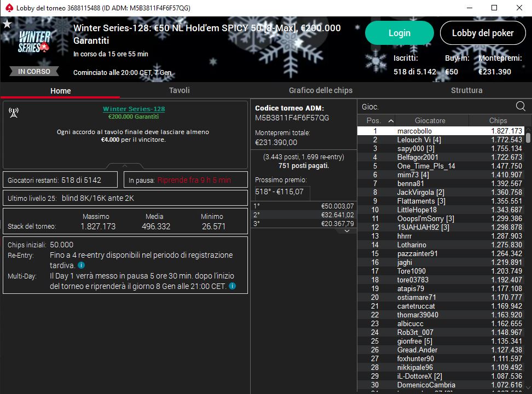Switch to the Tavoli tab
This screenshot has width=532, height=394.
180,90
